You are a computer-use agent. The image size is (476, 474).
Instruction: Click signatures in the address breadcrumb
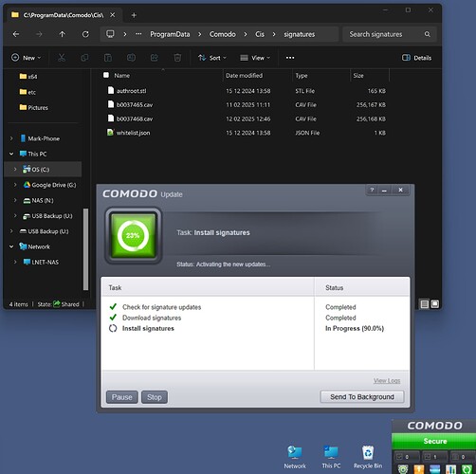click(299, 34)
